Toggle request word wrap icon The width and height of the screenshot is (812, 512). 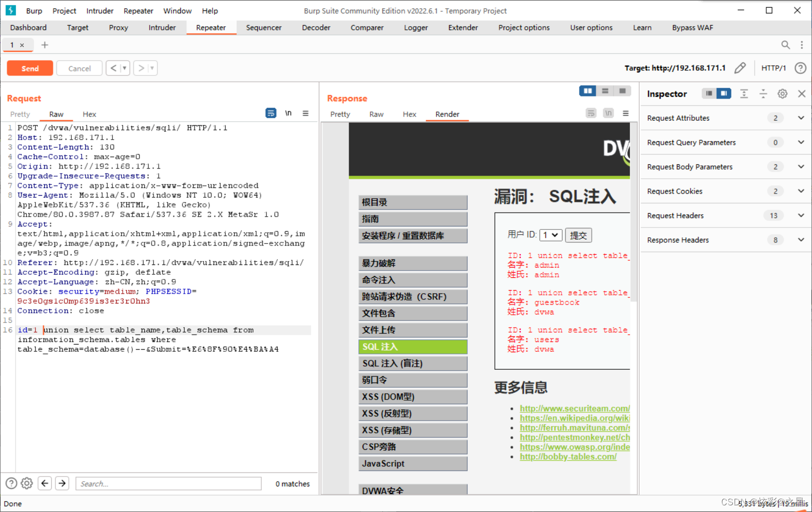271,113
